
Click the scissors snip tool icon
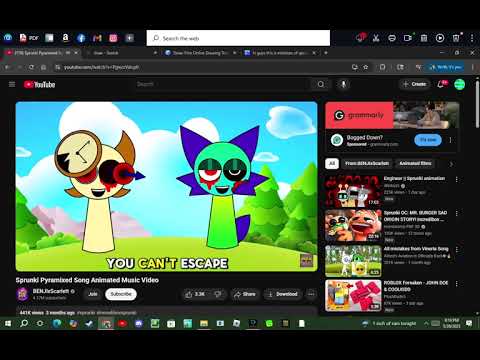click(x=376, y=38)
